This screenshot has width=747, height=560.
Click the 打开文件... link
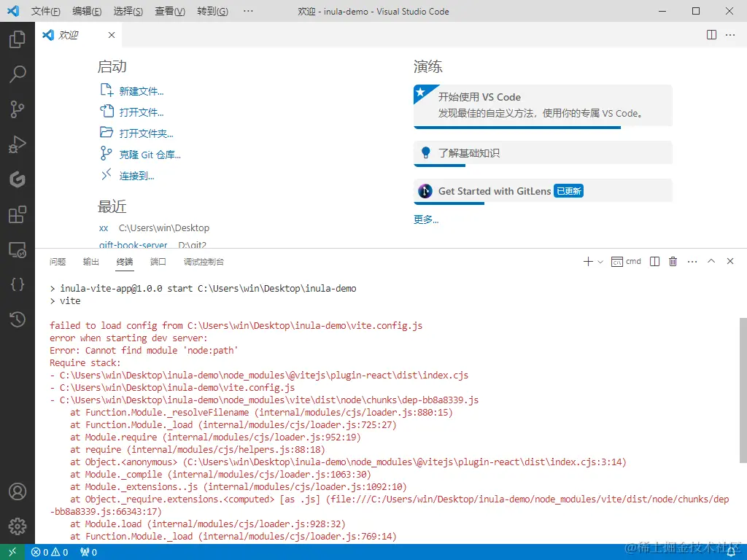[x=141, y=112]
